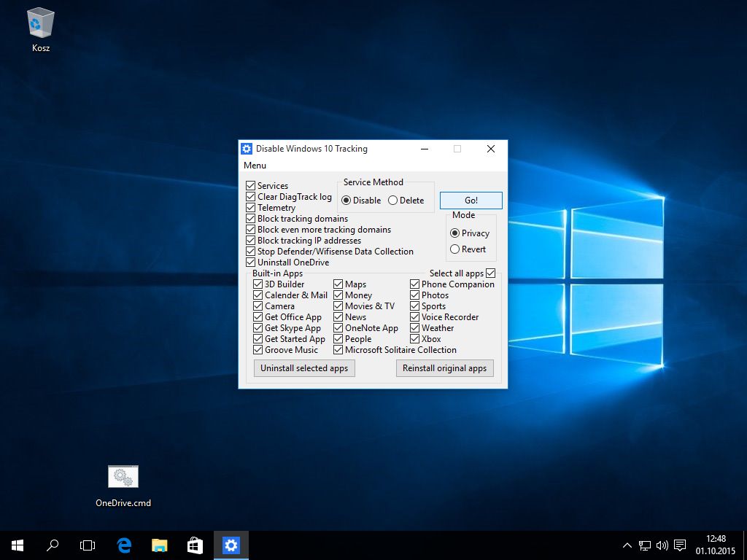Click the app gear icon in title bar
Screen dimensions: 747x560
point(247,149)
